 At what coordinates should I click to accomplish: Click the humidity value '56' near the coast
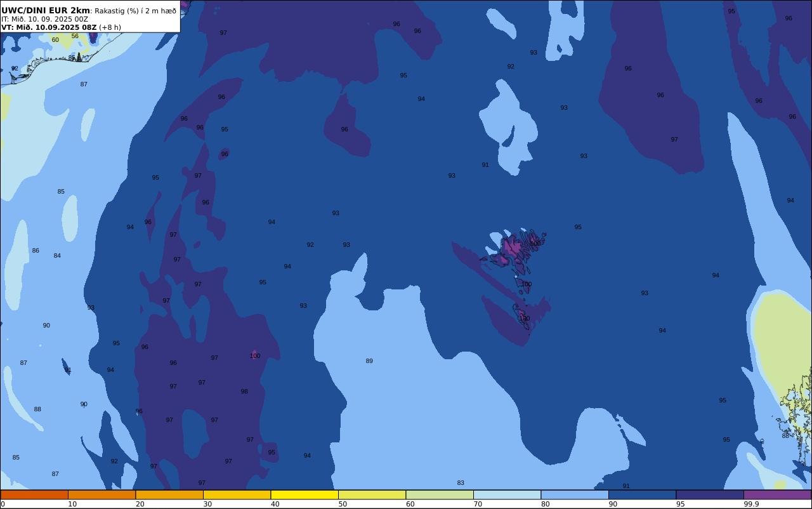75,36
